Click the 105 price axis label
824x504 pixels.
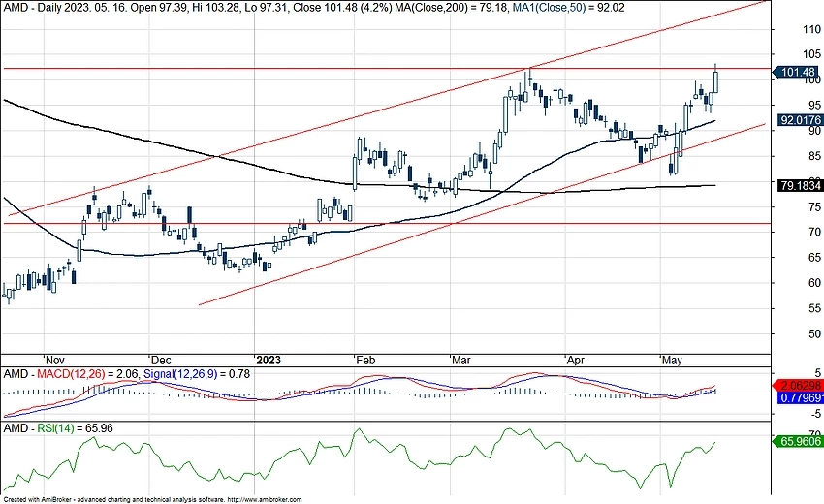coord(811,54)
